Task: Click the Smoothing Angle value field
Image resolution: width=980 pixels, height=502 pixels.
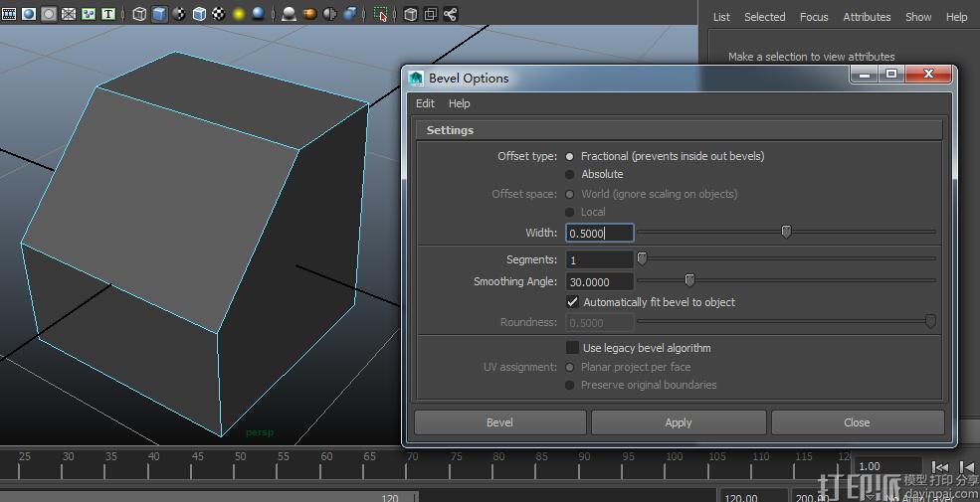Action: pyautogui.click(x=599, y=281)
